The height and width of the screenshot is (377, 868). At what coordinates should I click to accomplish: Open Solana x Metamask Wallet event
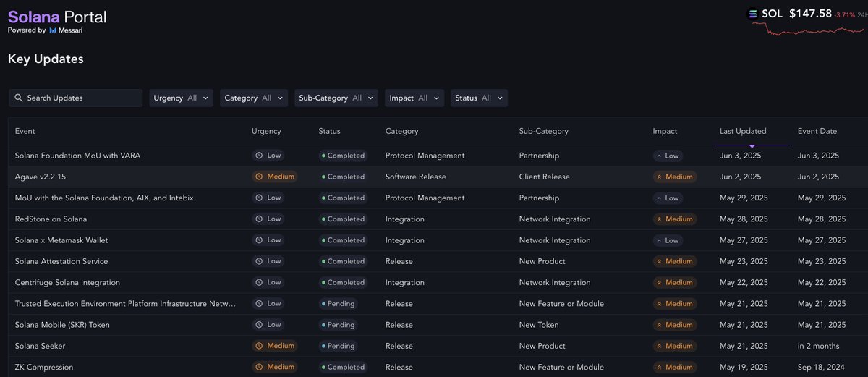(61, 240)
